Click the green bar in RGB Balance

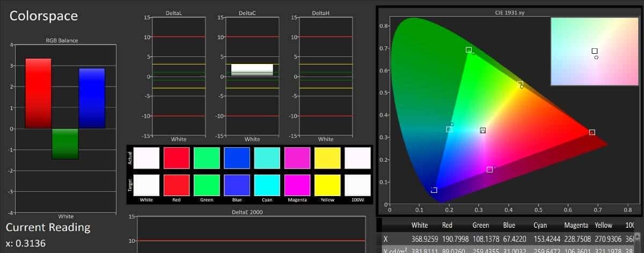65,144
